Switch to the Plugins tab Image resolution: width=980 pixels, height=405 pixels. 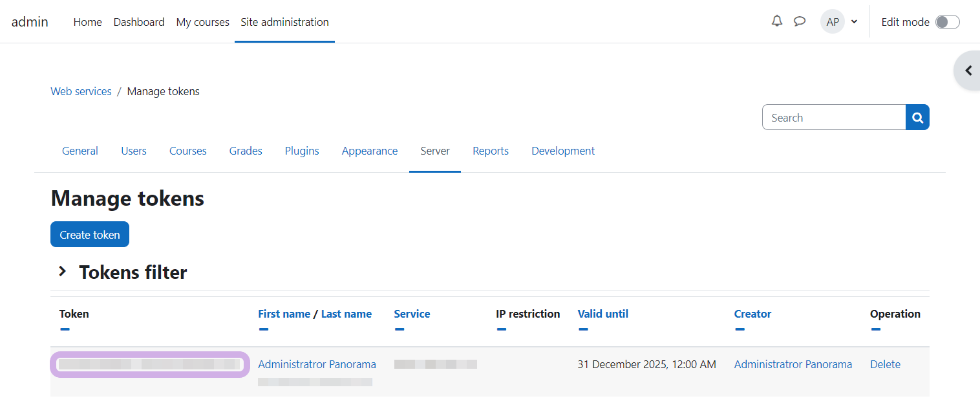tap(302, 151)
